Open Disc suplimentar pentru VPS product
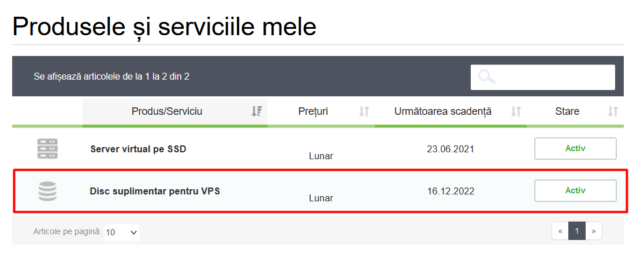 point(155,191)
